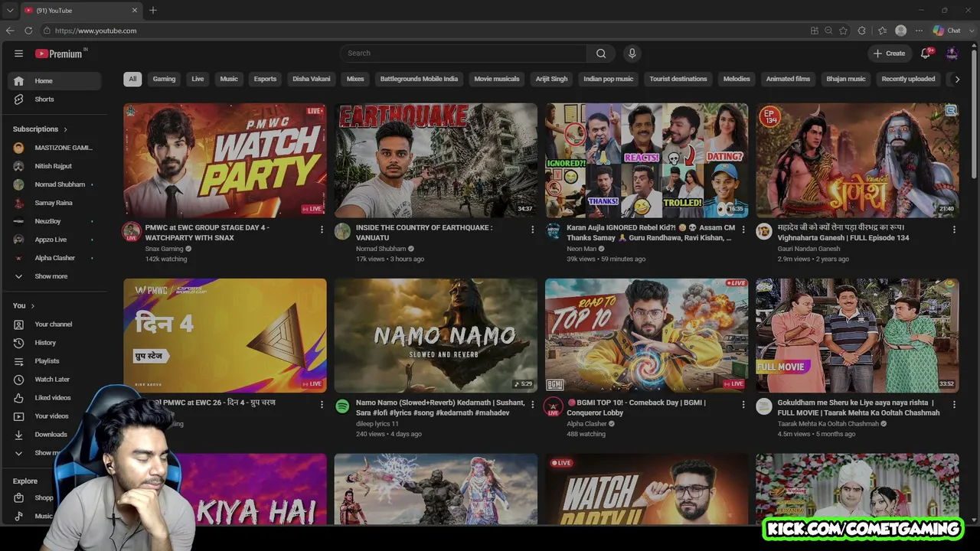Open Liked videos in the sidebar
Viewport: 980px width, 551px height.
52,398
